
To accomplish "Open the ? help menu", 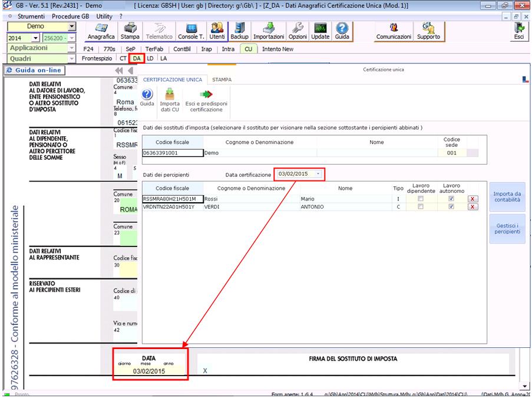I will [121, 17].
